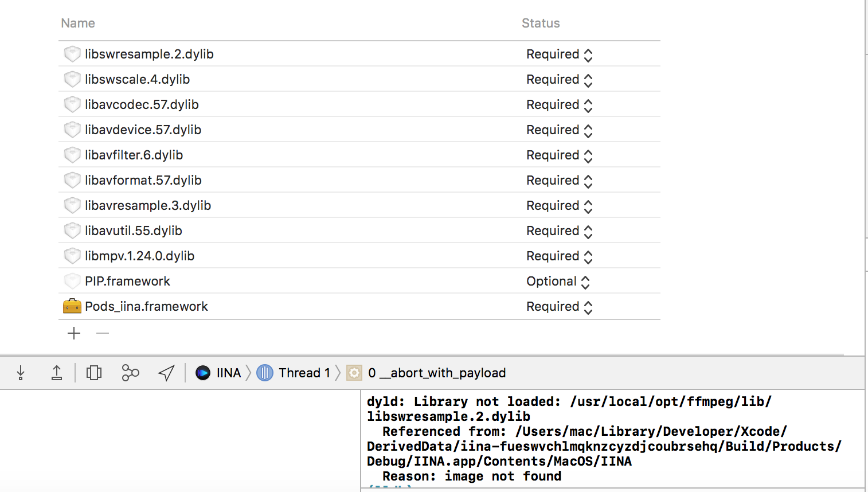Open status dropdown for libavformat.57.dylib
Image resolution: width=868 pixels, height=492 pixels.
click(560, 181)
